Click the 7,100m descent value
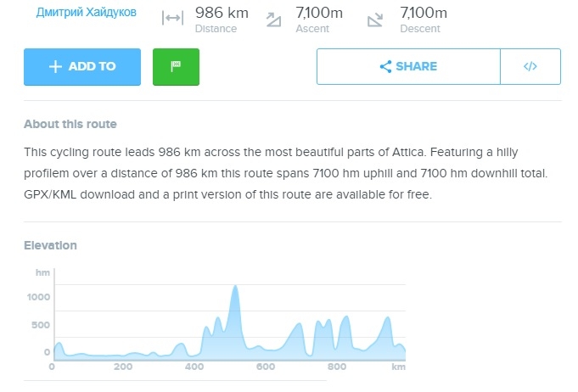Viewport: 578px width, 392px height. 424,13
